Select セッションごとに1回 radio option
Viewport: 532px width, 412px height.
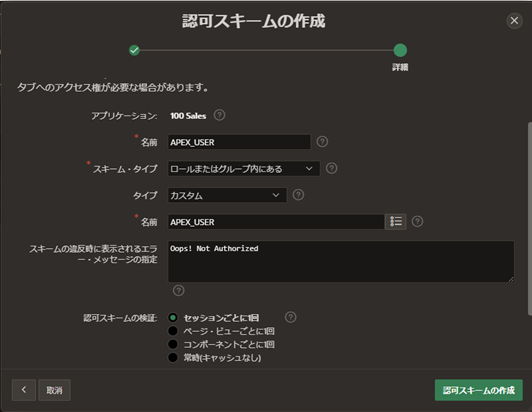pos(173,318)
